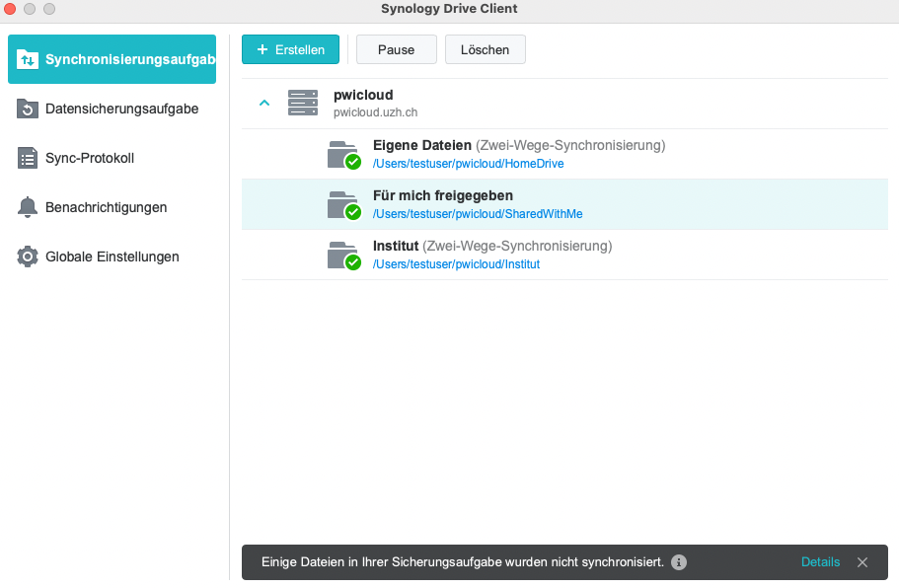Click the info icon in the notification bar

679,562
